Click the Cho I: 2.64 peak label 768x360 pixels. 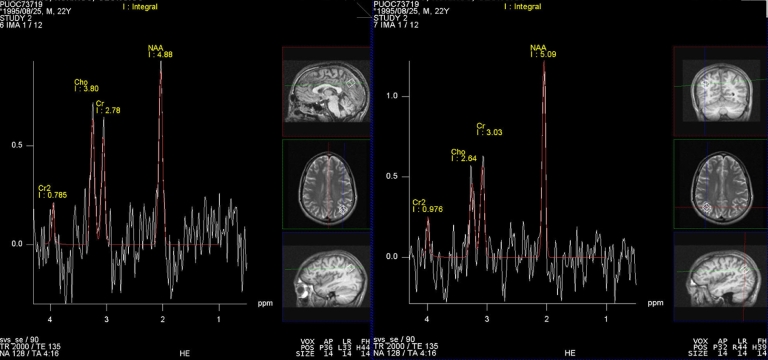click(x=464, y=155)
